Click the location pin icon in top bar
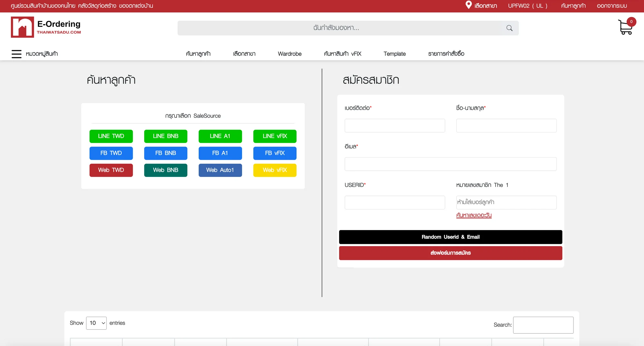Viewport: 644px width, 346px height. pyautogui.click(x=469, y=5)
